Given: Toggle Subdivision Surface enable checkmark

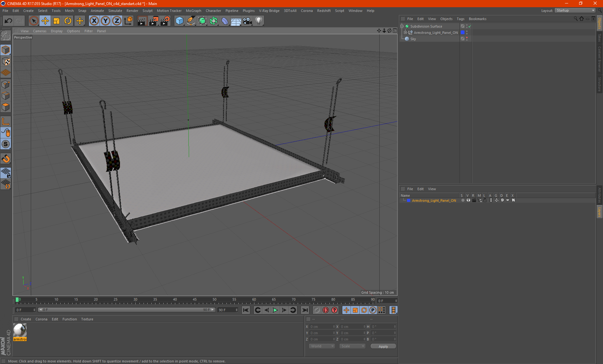Looking at the screenshot, I should (x=470, y=26).
